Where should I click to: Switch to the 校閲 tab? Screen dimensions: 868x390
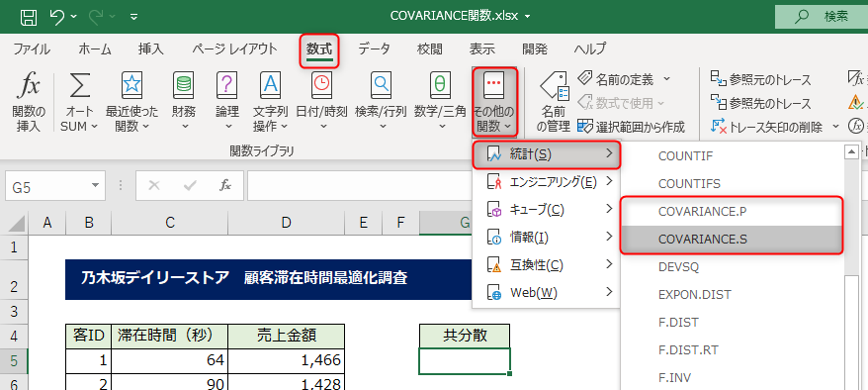point(430,49)
